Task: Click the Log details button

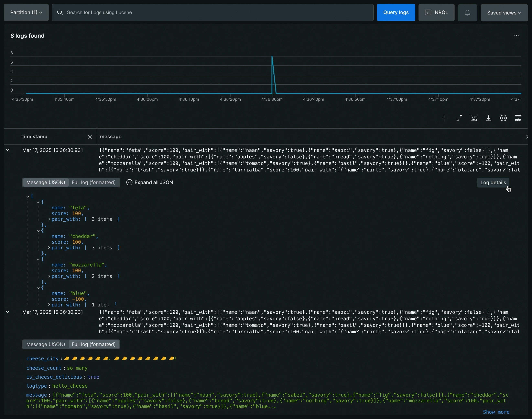Action: (x=493, y=182)
